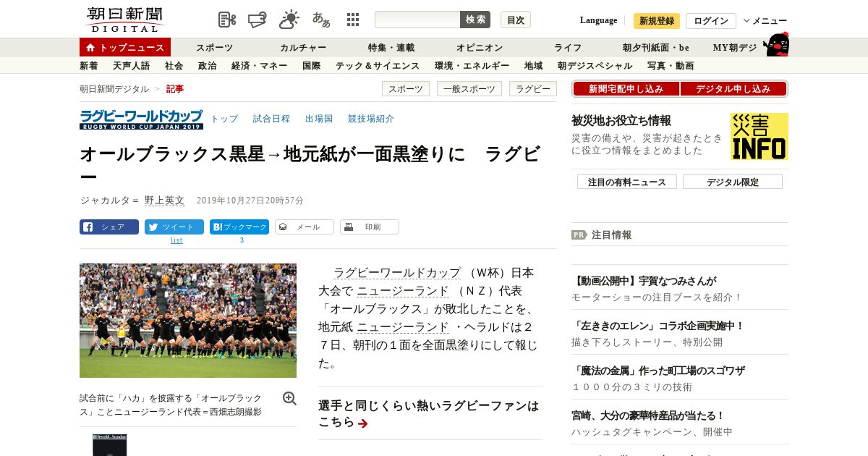
Task: Click the printer icon
Action: tap(348, 227)
